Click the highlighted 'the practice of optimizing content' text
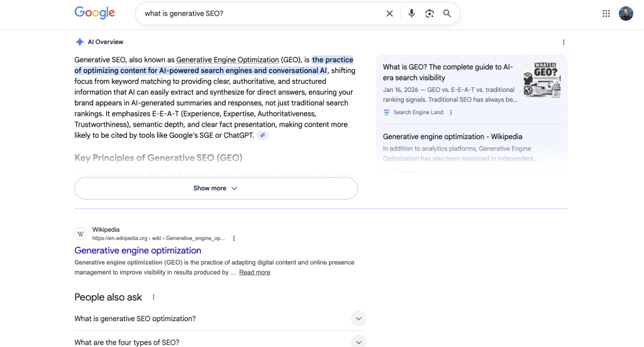This screenshot has width=644, height=347. [214, 65]
